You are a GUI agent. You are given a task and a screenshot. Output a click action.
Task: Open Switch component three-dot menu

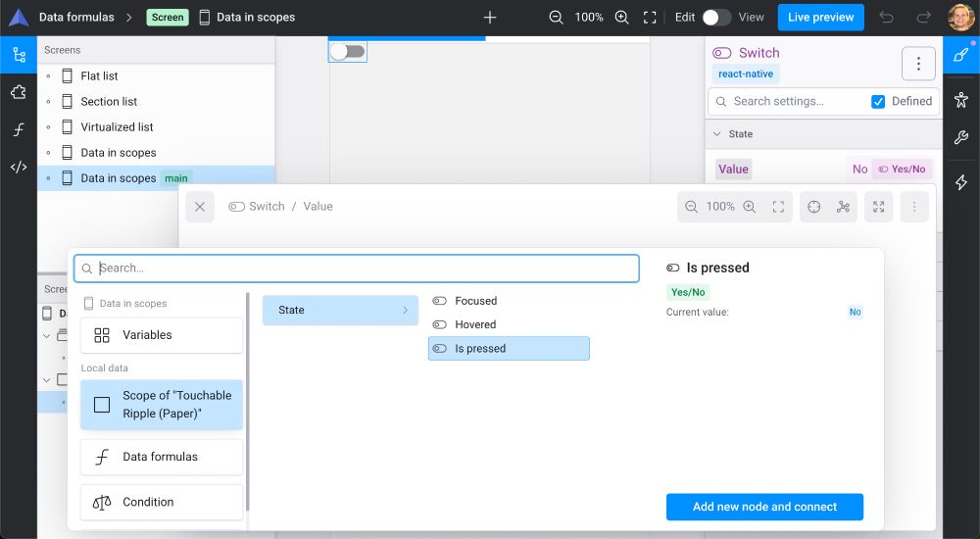919,63
